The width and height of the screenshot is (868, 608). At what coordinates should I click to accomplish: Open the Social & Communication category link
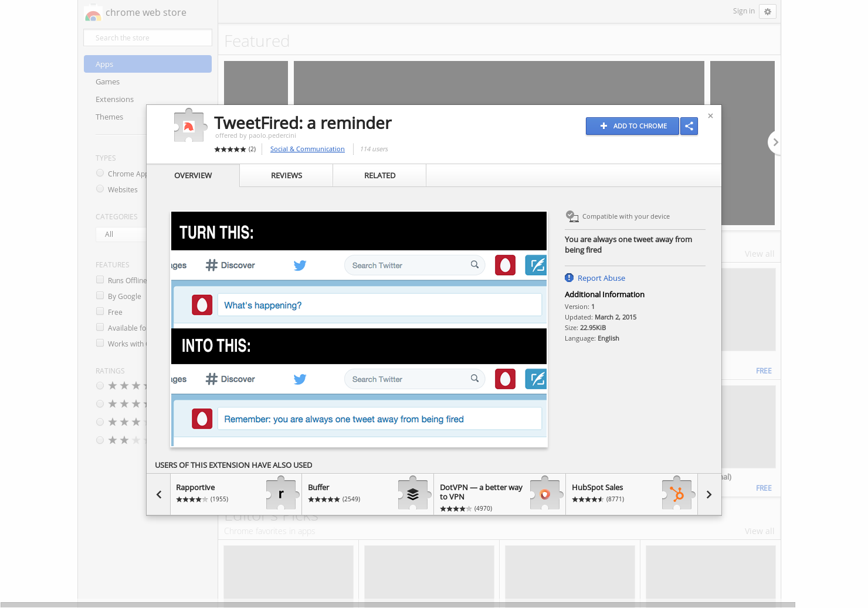click(307, 149)
